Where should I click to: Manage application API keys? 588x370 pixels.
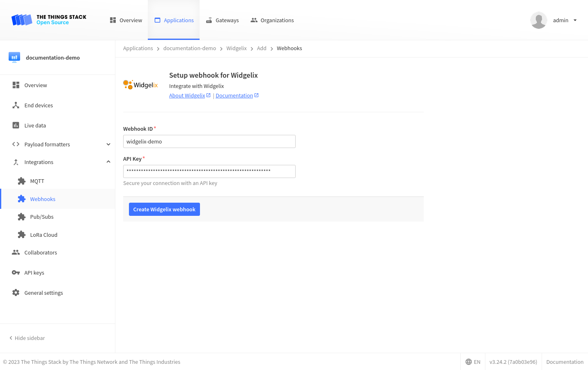tap(34, 273)
